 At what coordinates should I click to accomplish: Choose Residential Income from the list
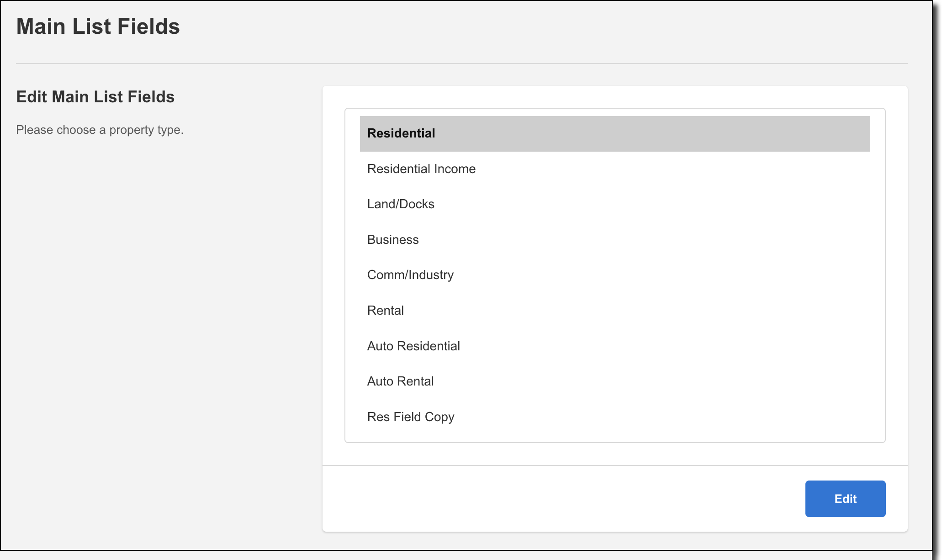pyautogui.click(x=615, y=169)
